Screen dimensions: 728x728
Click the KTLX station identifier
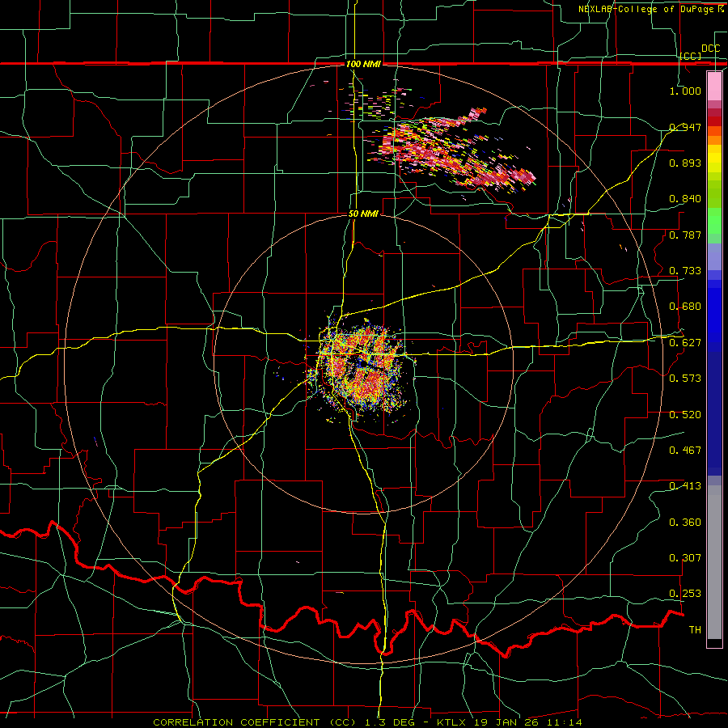point(451,722)
